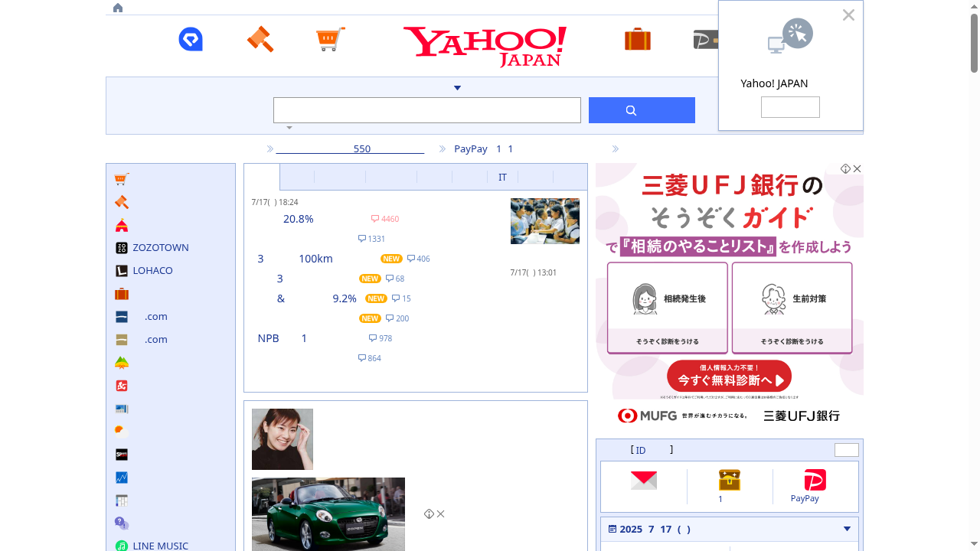Click the suitcase icon in left sidebar

pos(122,294)
